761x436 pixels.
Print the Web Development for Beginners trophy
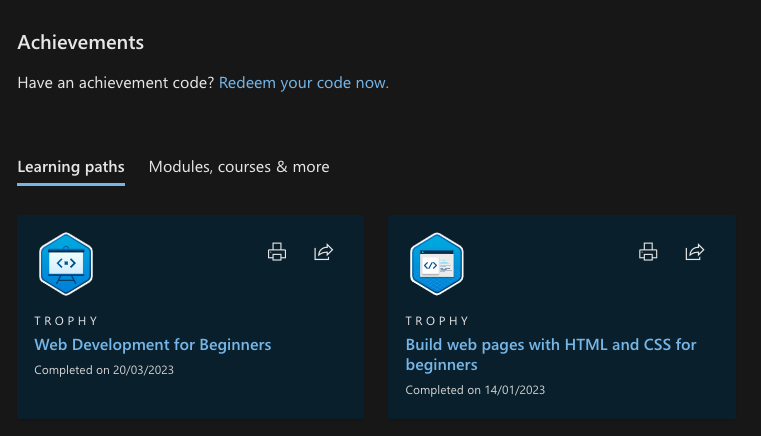tap(277, 252)
